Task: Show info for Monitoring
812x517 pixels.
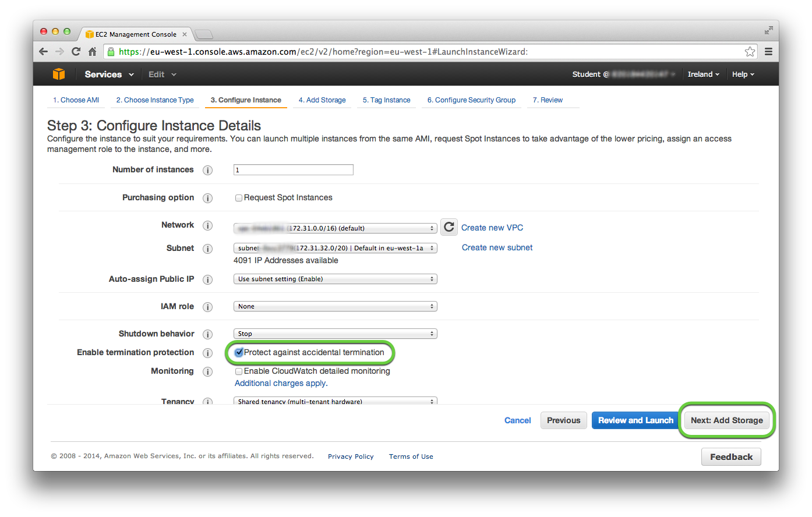Action: (207, 371)
